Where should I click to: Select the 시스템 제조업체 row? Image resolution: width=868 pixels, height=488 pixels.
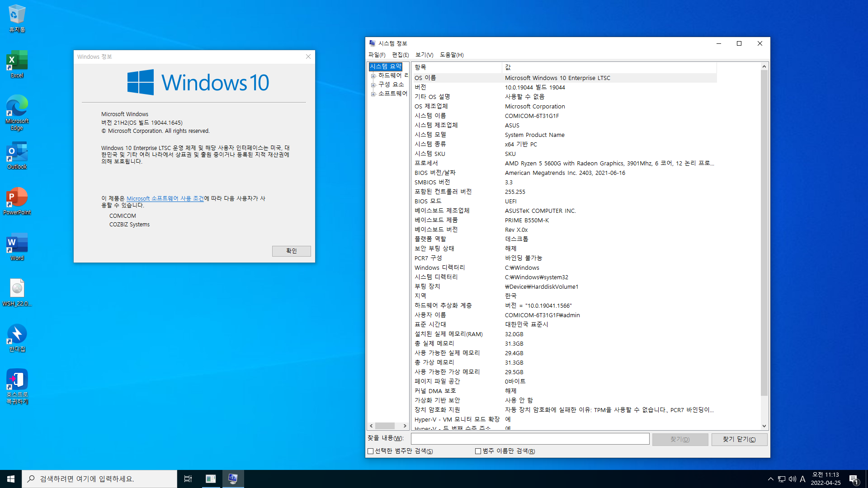564,125
